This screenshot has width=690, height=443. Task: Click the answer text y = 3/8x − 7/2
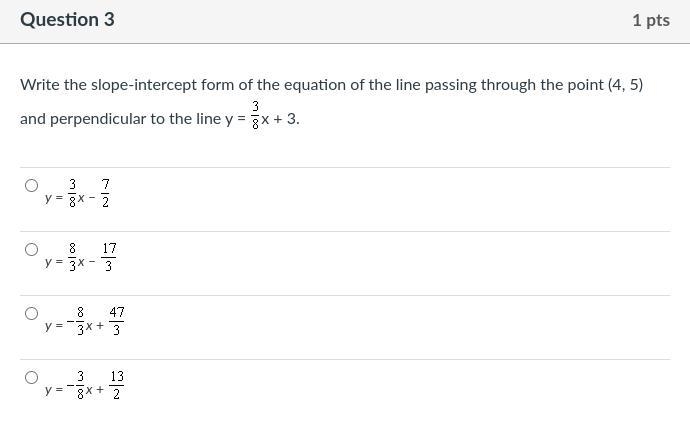pos(77,193)
